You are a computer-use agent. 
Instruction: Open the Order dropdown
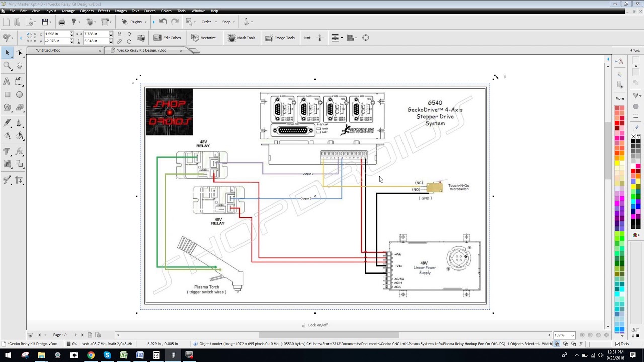click(209, 22)
